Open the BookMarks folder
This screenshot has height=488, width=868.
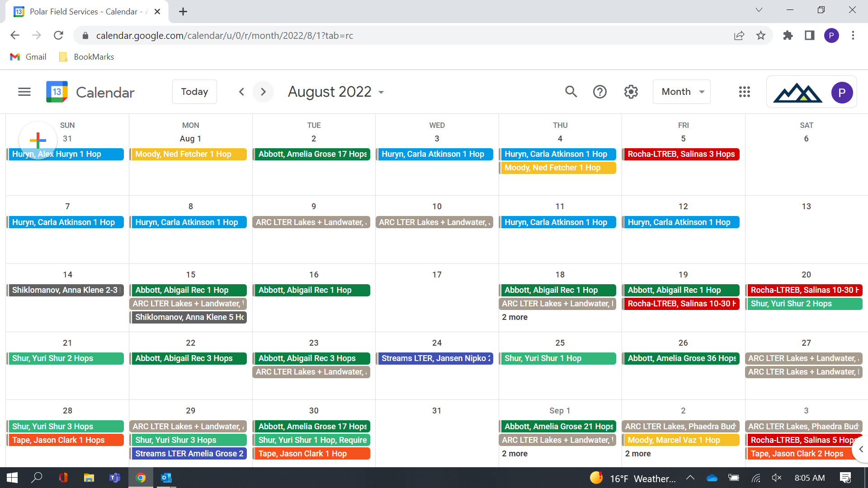click(x=86, y=57)
